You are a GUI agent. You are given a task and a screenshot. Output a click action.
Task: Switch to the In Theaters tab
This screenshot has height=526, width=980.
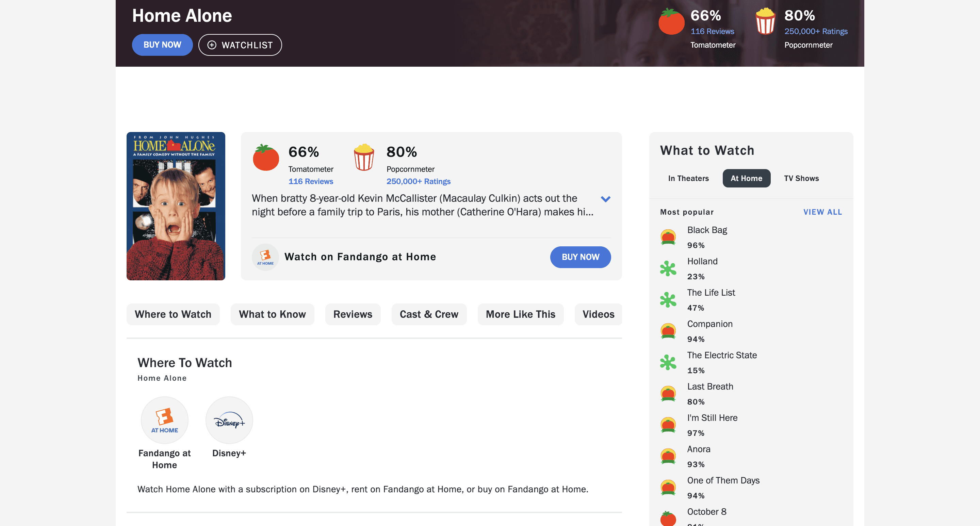tap(688, 178)
